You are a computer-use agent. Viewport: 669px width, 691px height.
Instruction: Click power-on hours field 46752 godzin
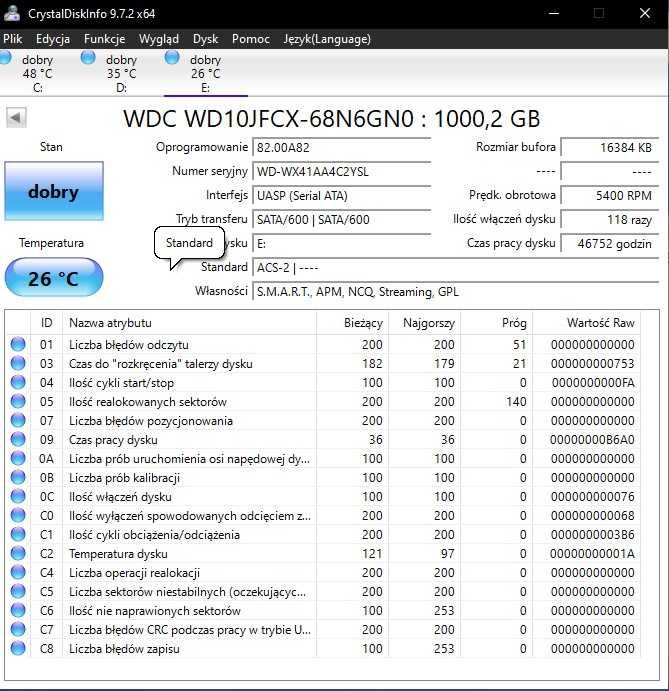click(610, 243)
